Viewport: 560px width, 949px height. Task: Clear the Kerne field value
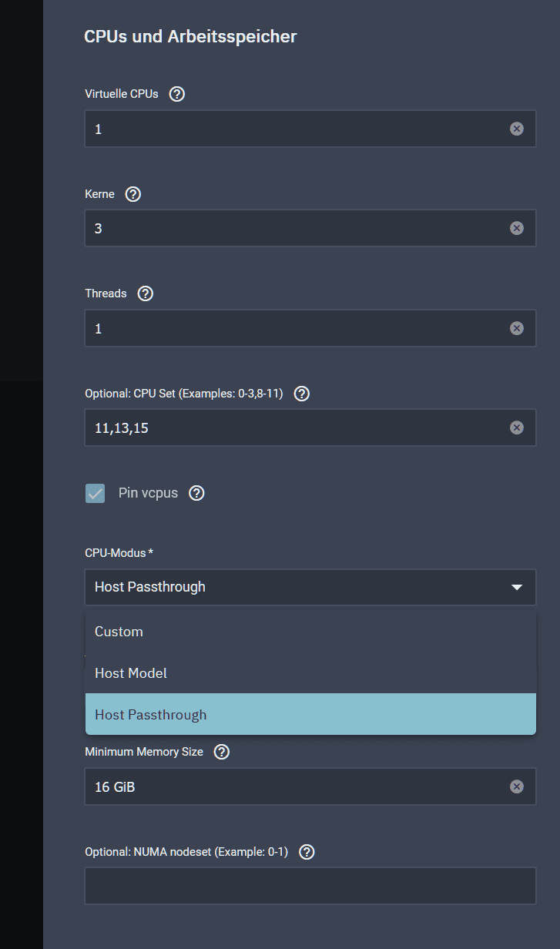tap(517, 228)
